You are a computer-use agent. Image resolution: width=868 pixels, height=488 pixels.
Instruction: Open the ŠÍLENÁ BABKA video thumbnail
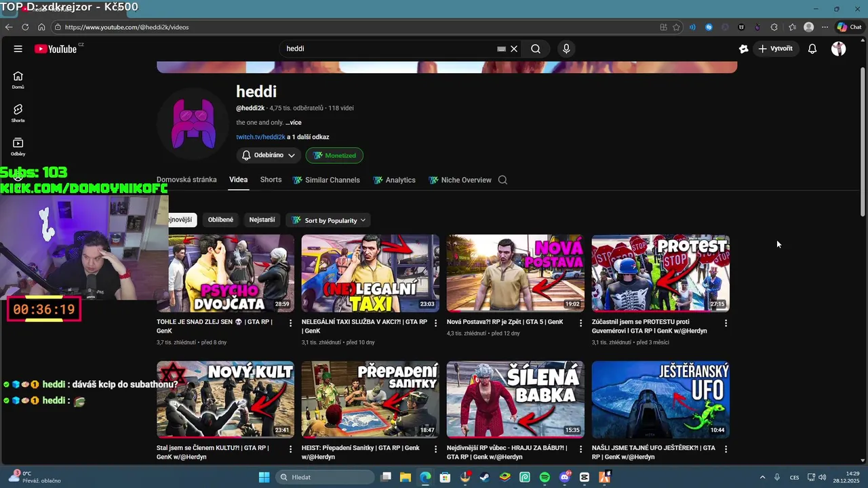(x=515, y=399)
